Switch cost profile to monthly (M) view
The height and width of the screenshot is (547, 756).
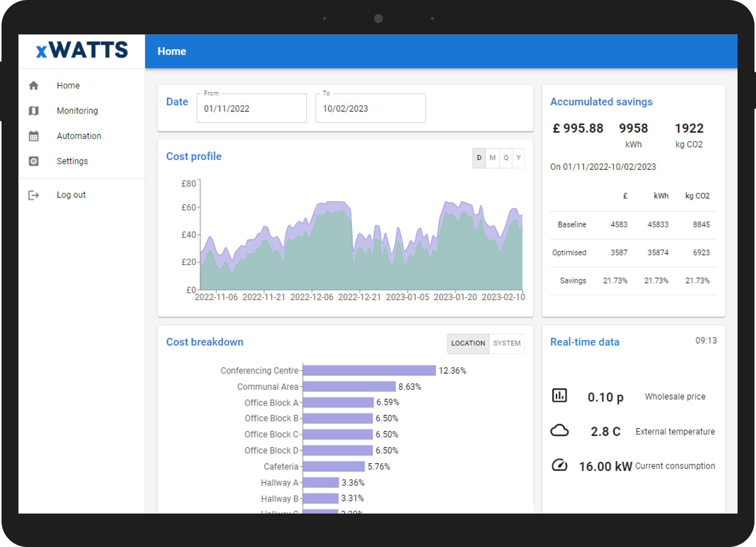click(x=492, y=158)
